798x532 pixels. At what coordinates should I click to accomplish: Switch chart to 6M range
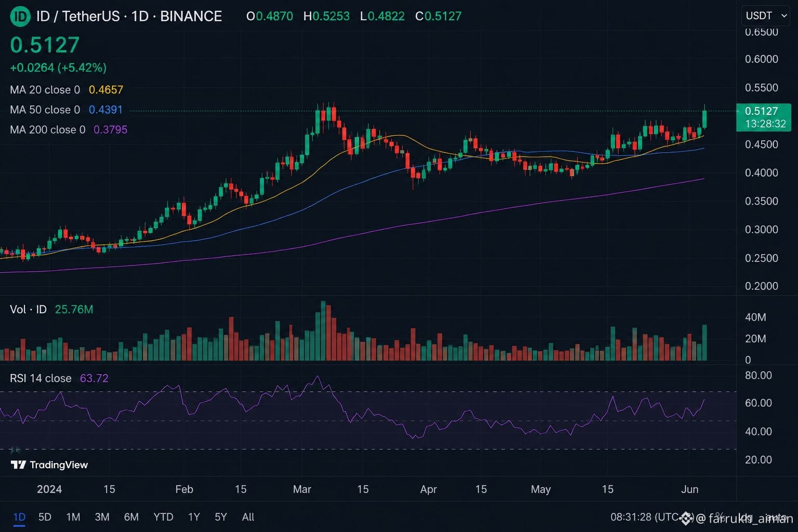coord(131,517)
